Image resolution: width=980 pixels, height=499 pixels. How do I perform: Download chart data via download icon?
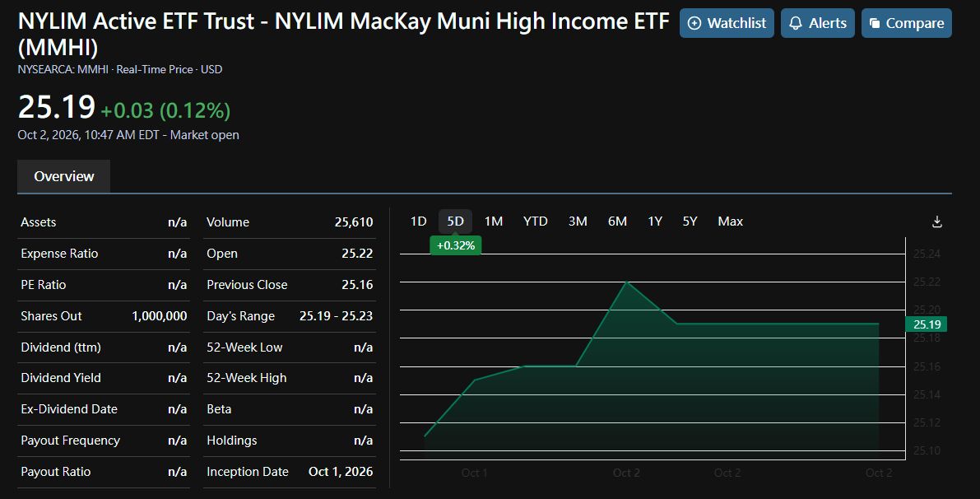point(937,222)
